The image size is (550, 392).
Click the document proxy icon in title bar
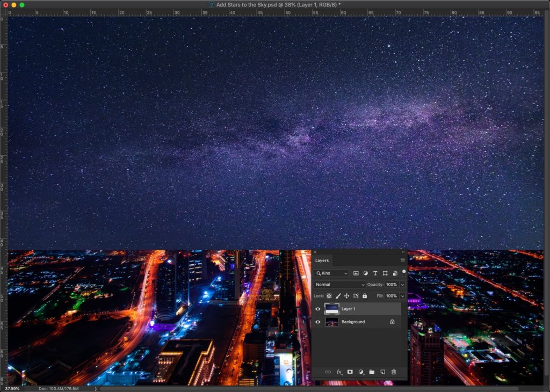click(x=212, y=4)
